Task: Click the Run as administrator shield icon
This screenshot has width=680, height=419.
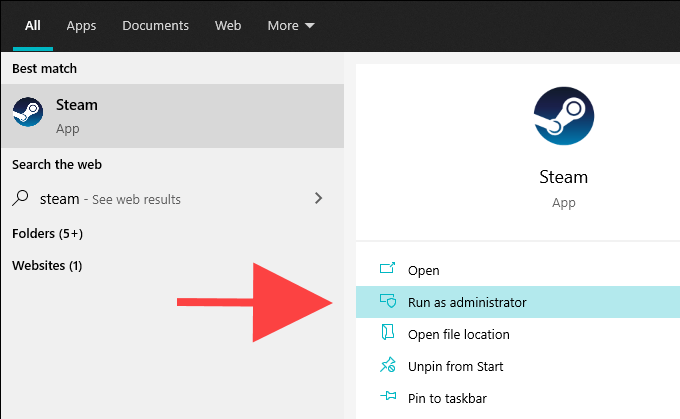Action: click(x=388, y=302)
